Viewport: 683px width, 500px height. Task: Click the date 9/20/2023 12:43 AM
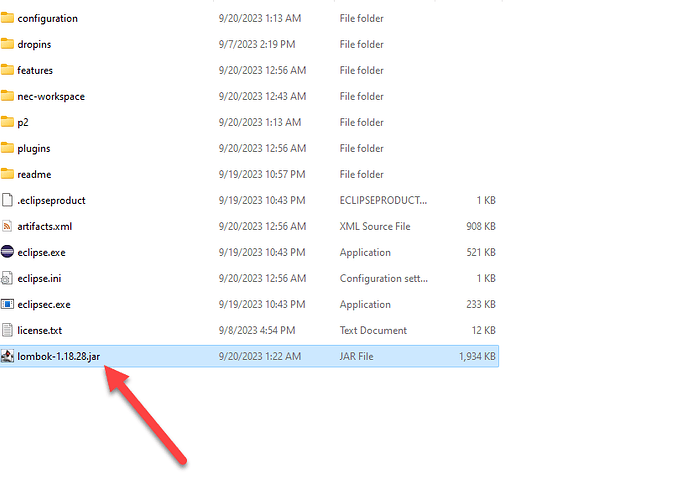pos(262,96)
